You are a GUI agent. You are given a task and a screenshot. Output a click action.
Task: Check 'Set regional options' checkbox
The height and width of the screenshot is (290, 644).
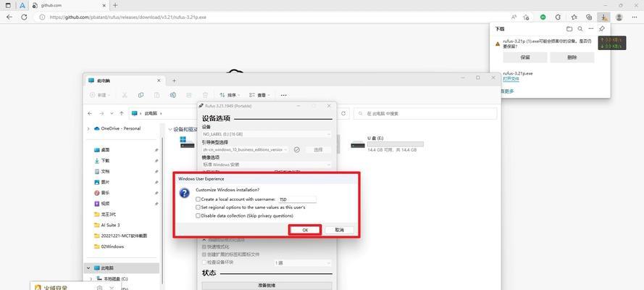198,207
